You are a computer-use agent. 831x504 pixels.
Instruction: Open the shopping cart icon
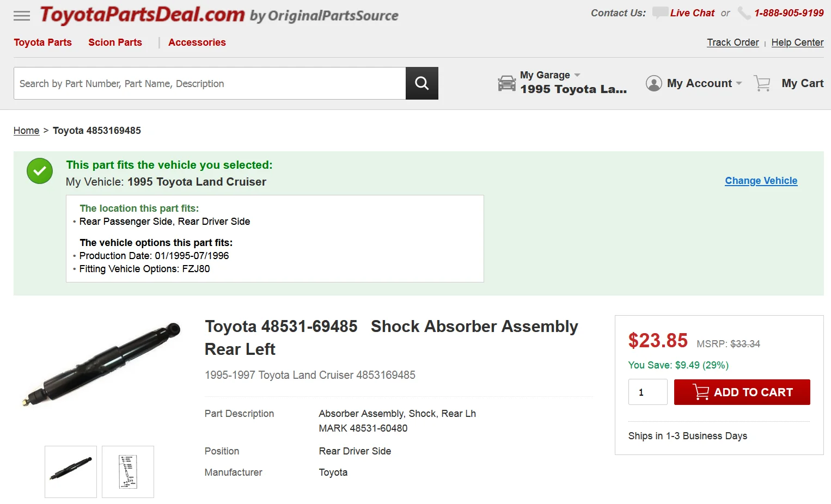click(762, 83)
